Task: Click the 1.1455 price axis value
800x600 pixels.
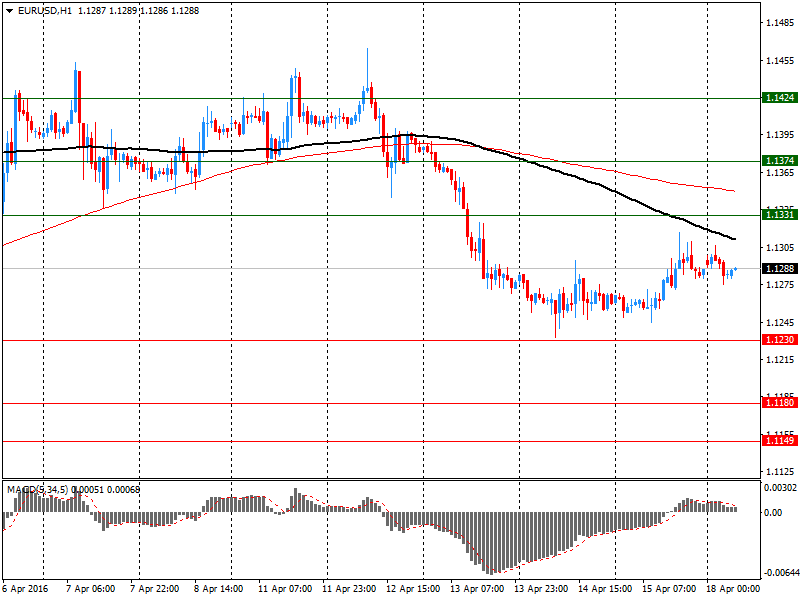Action: tap(780, 61)
